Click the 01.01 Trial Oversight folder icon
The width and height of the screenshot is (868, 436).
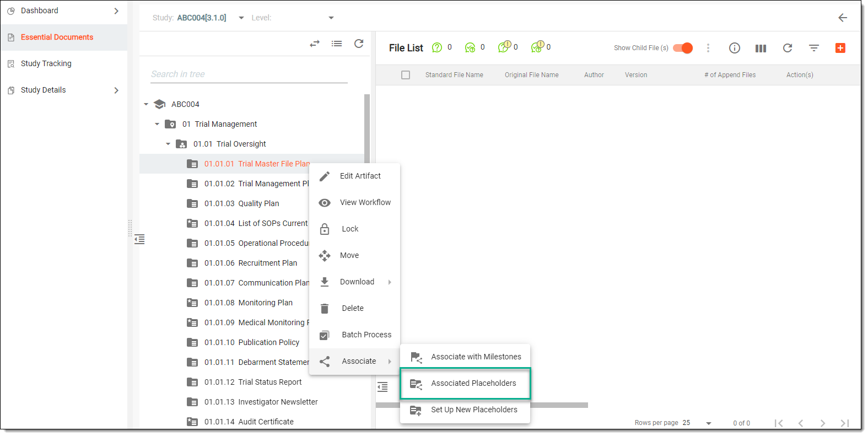click(x=181, y=144)
